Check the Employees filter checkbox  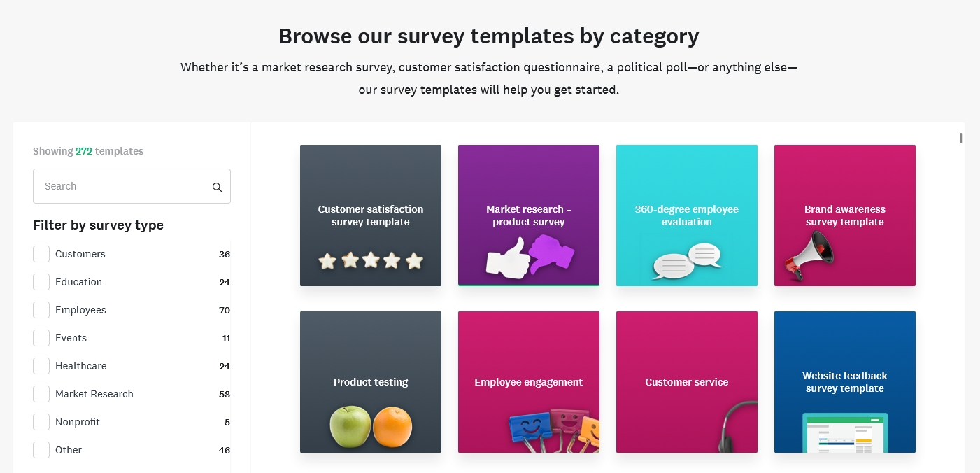point(41,309)
